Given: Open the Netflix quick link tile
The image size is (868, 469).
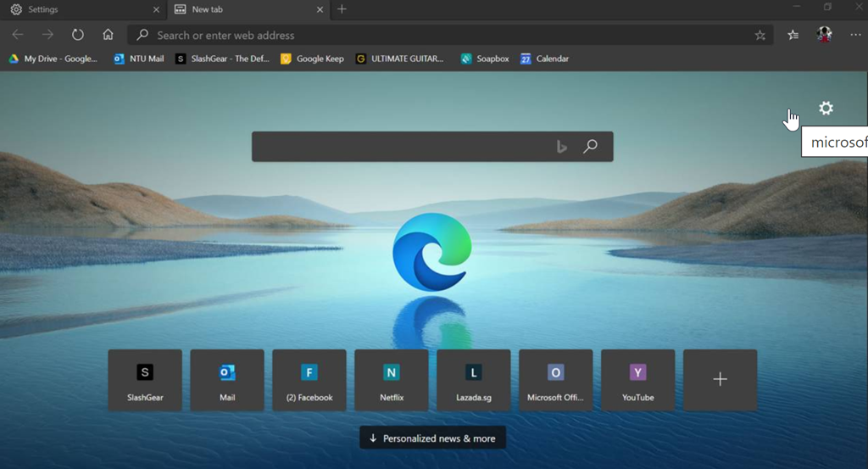Looking at the screenshot, I should [391, 380].
